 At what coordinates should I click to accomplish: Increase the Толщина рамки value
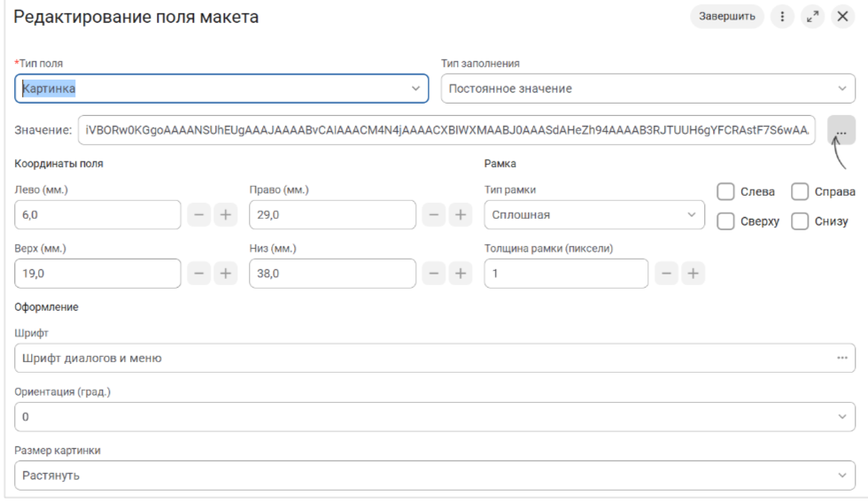[693, 274]
